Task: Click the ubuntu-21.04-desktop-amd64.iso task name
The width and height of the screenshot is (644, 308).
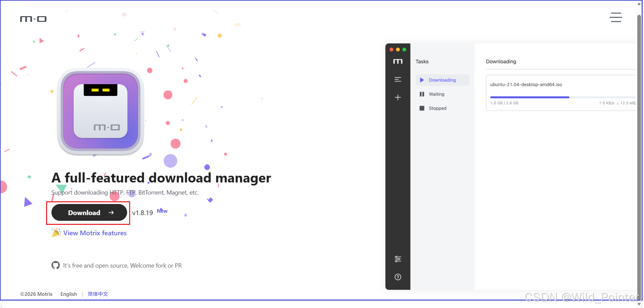Action: tap(526, 84)
